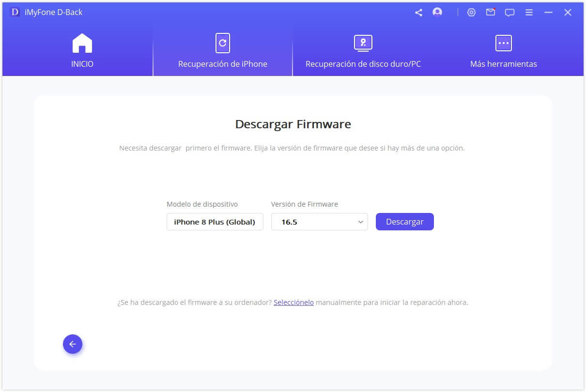This screenshot has height=392, width=586.
Task: Open the feedback chat bubble icon
Action: point(510,12)
